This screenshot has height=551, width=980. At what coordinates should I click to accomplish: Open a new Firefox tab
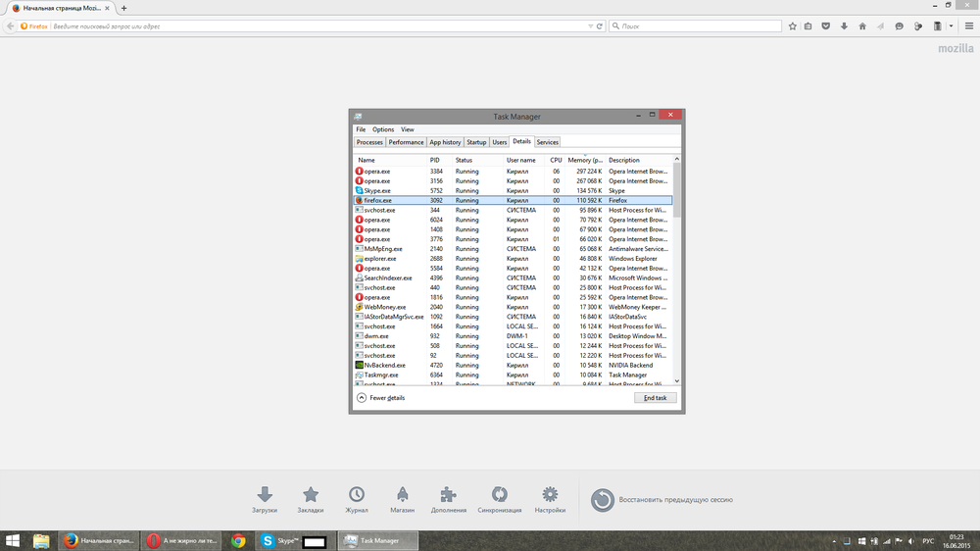pyautogui.click(x=123, y=8)
